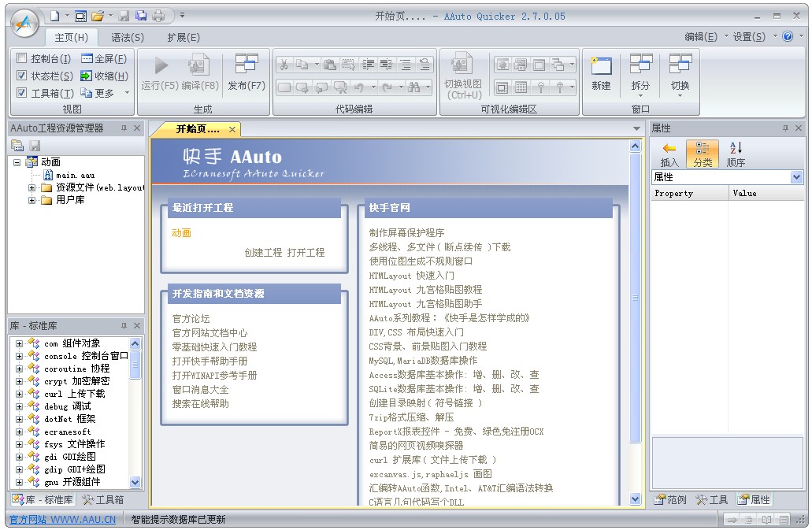
Task: Click the 切换 switch window button
Action: [x=680, y=75]
